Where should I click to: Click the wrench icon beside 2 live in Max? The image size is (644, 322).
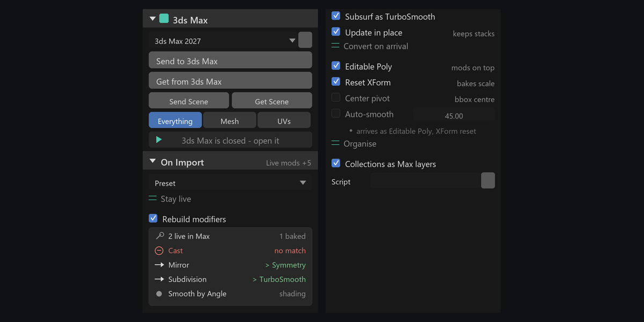click(x=159, y=236)
